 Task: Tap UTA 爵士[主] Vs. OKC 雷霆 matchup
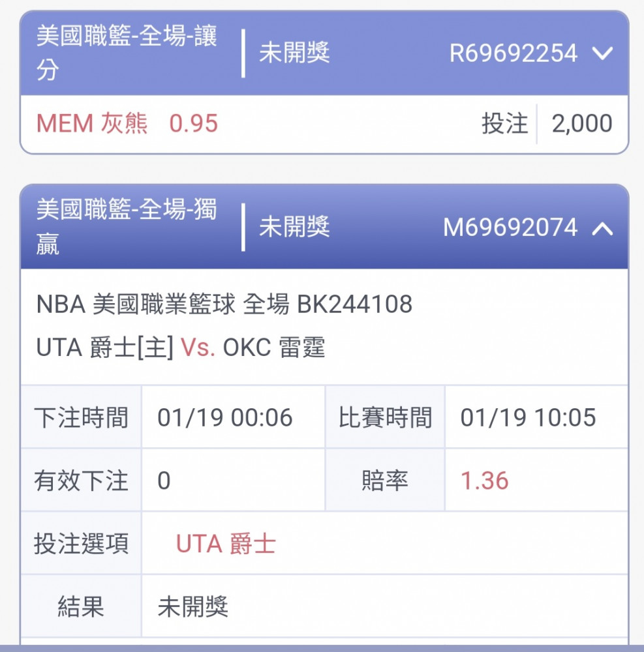click(181, 348)
